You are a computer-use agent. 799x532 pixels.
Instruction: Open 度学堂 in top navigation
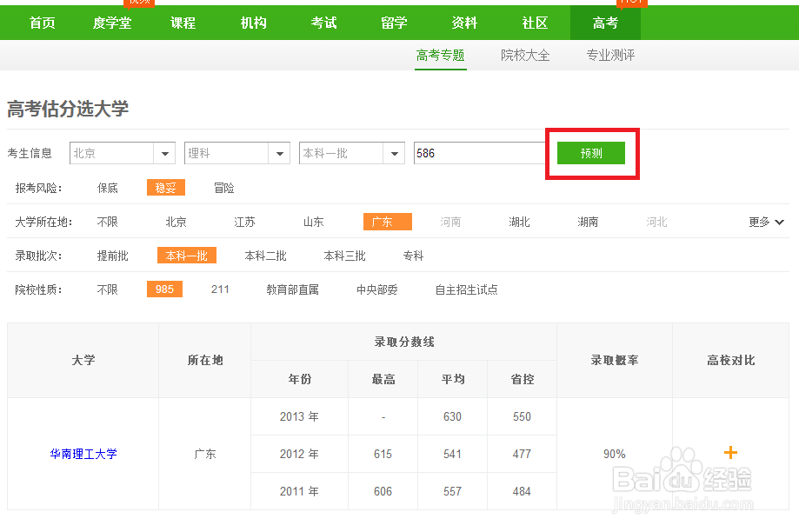[112, 23]
